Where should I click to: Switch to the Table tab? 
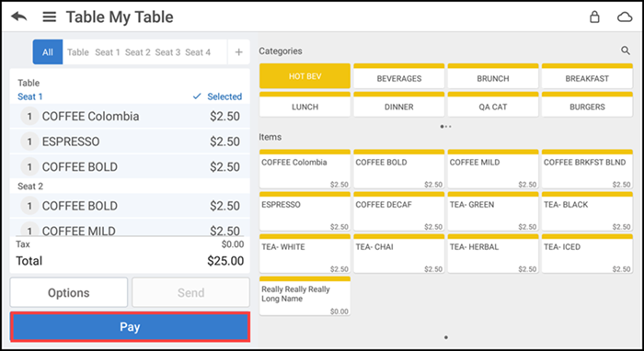(78, 52)
